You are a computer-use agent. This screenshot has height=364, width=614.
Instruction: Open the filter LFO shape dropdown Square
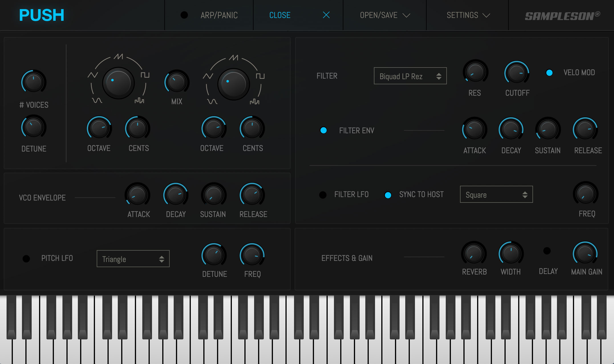[x=496, y=194]
